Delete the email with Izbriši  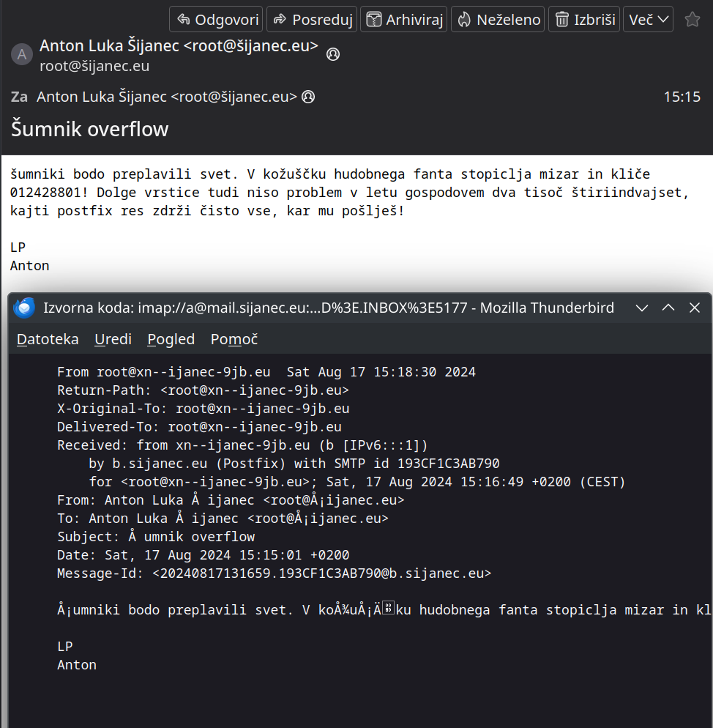click(x=585, y=19)
